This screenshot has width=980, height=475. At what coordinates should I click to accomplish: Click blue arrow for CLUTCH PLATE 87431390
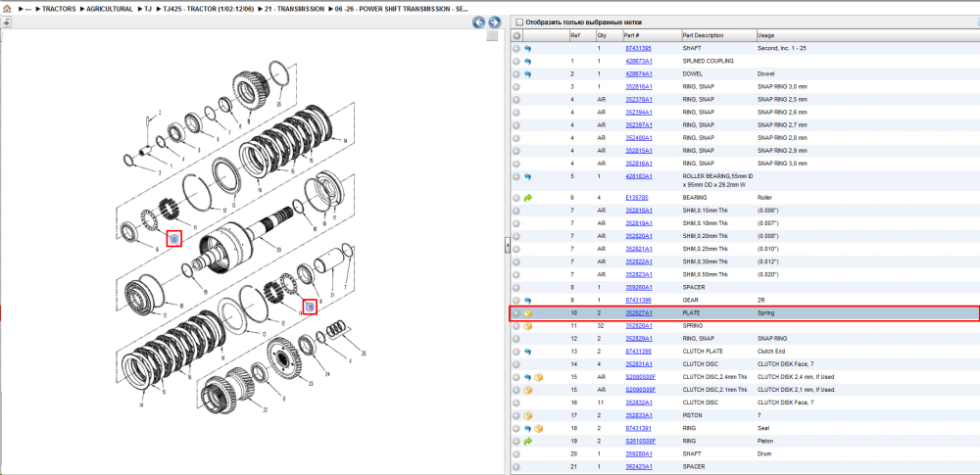[527, 352]
